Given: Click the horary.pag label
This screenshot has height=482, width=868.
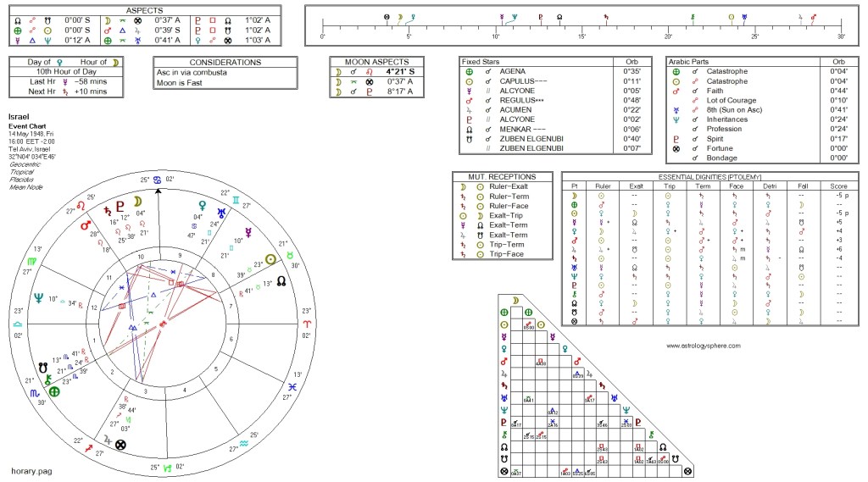Looking at the screenshot, I should click(x=31, y=469).
